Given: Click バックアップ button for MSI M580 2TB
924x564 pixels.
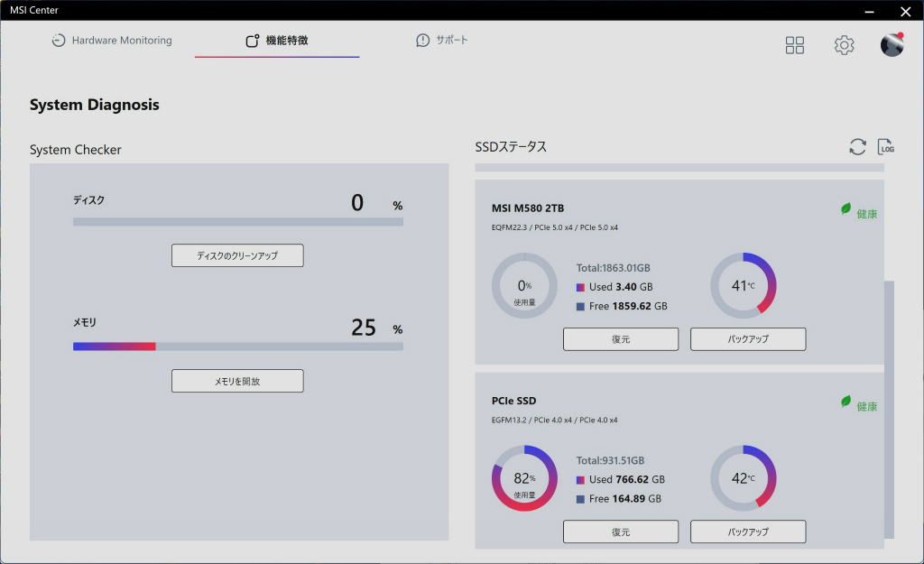Looking at the screenshot, I should pos(748,339).
